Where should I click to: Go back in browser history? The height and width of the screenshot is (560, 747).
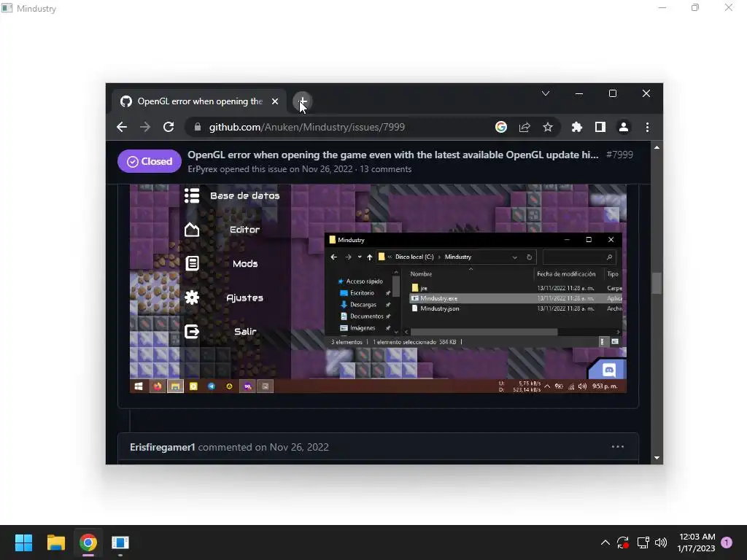point(122,127)
